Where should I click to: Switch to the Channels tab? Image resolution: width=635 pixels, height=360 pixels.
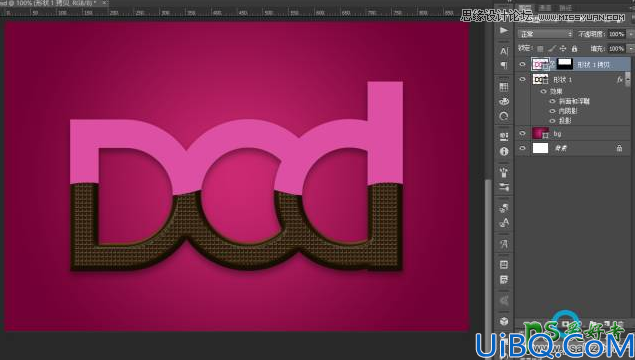[545, 8]
